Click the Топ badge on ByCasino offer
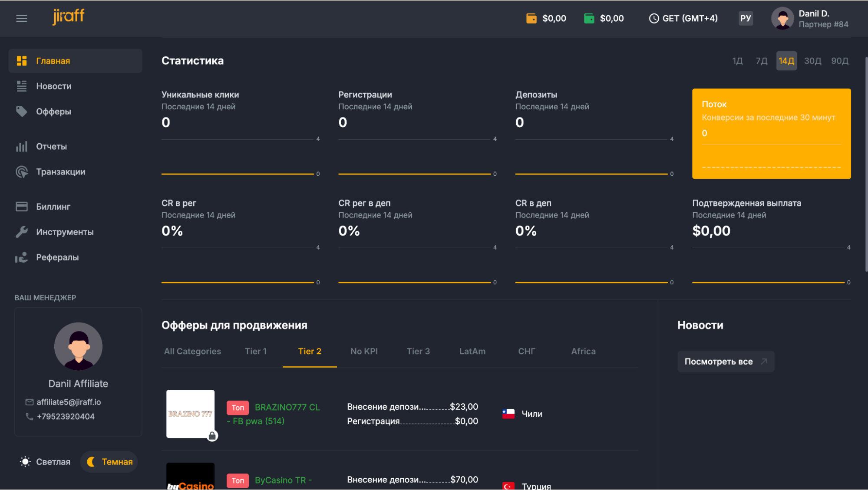The height and width of the screenshot is (490, 868). tap(238, 480)
